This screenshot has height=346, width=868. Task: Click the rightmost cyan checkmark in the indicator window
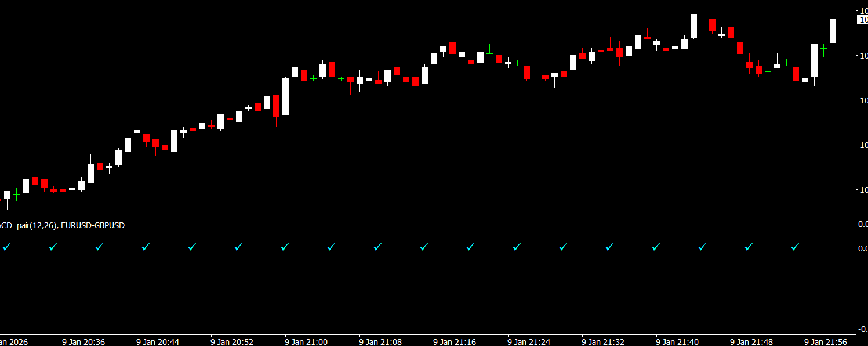coord(795,247)
